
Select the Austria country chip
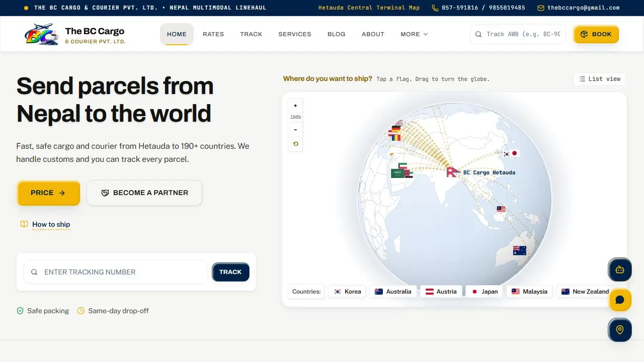click(x=441, y=292)
